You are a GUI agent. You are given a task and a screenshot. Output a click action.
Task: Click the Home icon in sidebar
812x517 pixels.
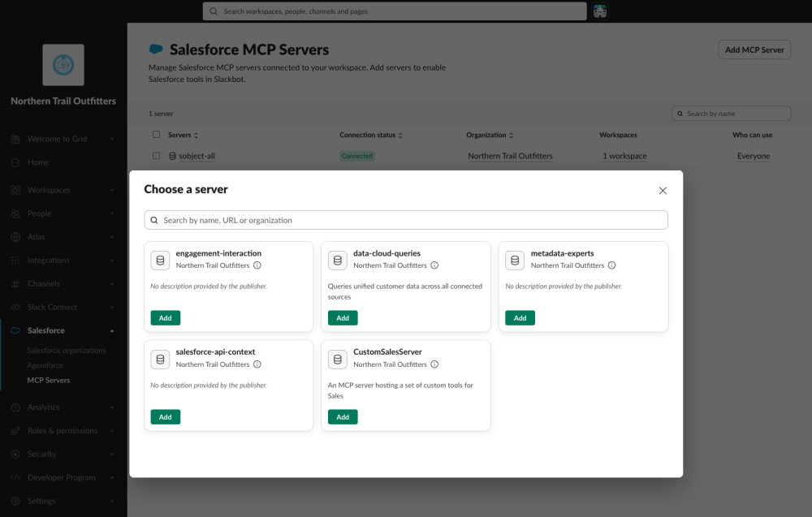[x=15, y=162]
